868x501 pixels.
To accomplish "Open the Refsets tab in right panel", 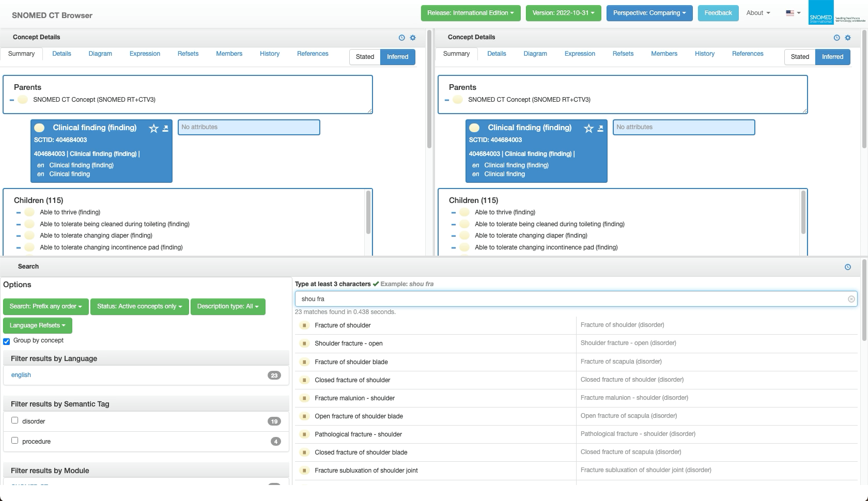I will pyautogui.click(x=623, y=54).
